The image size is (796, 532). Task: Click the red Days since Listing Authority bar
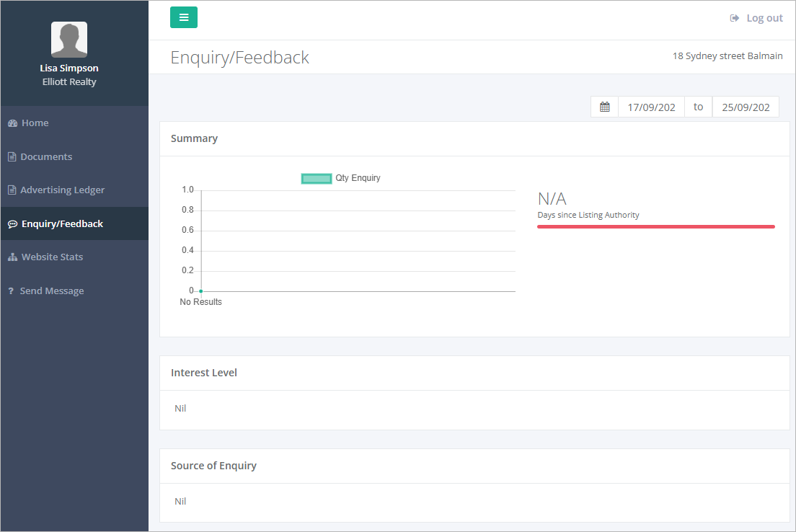coord(656,226)
